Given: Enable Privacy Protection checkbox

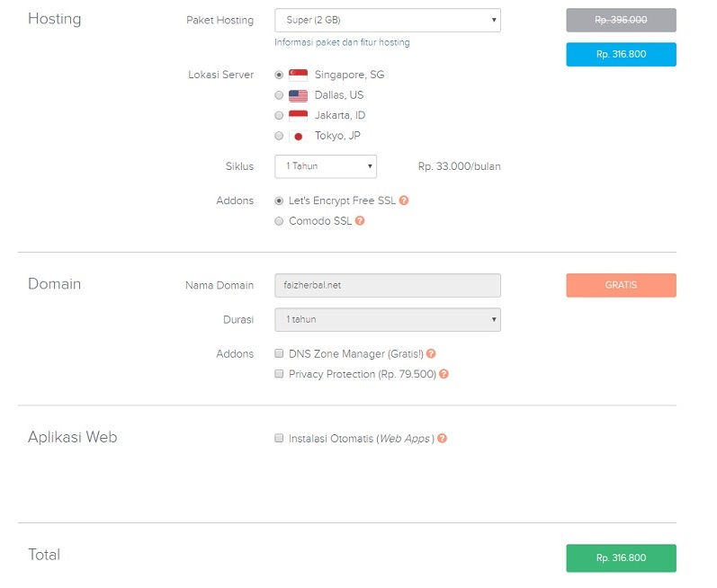Looking at the screenshot, I should click(x=279, y=374).
